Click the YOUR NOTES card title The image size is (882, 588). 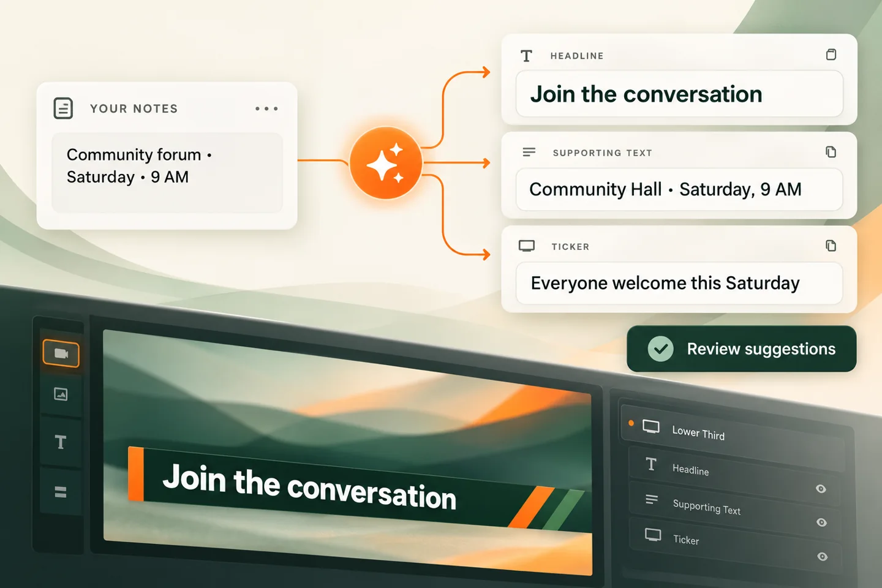(x=134, y=108)
